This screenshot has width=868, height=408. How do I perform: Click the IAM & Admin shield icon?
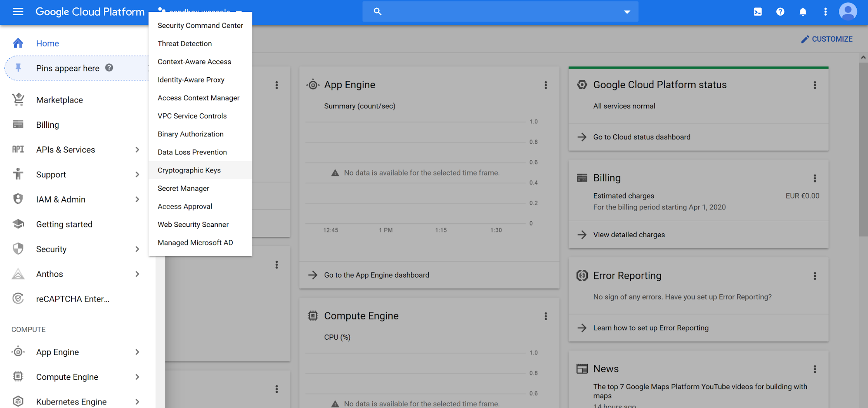click(x=18, y=199)
